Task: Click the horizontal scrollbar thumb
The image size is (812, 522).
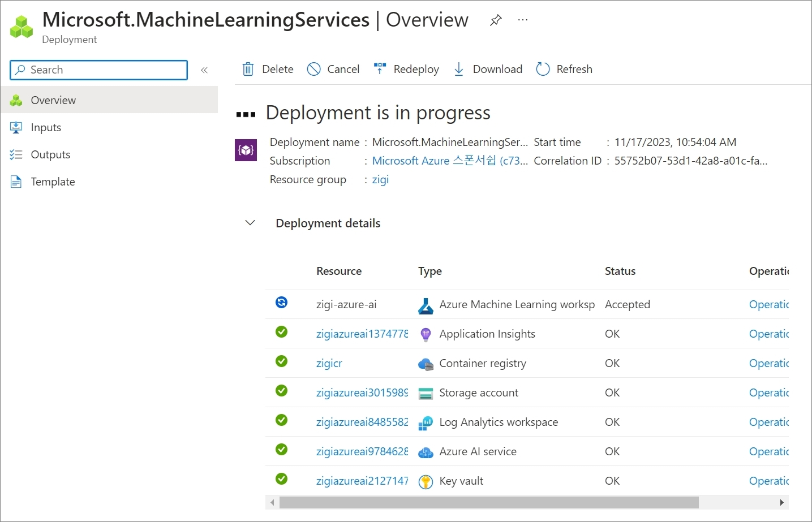Action: pyautogui.click(x=489, y=502)
